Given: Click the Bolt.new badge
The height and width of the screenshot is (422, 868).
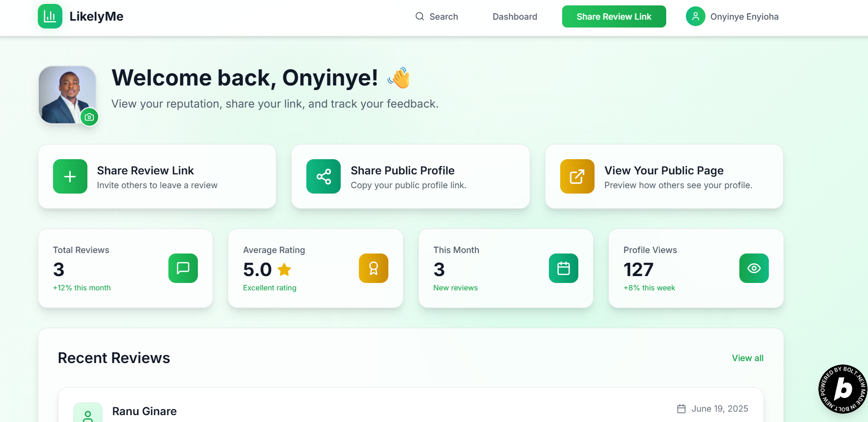Looking at the screenshot, I should pos(842,389).
